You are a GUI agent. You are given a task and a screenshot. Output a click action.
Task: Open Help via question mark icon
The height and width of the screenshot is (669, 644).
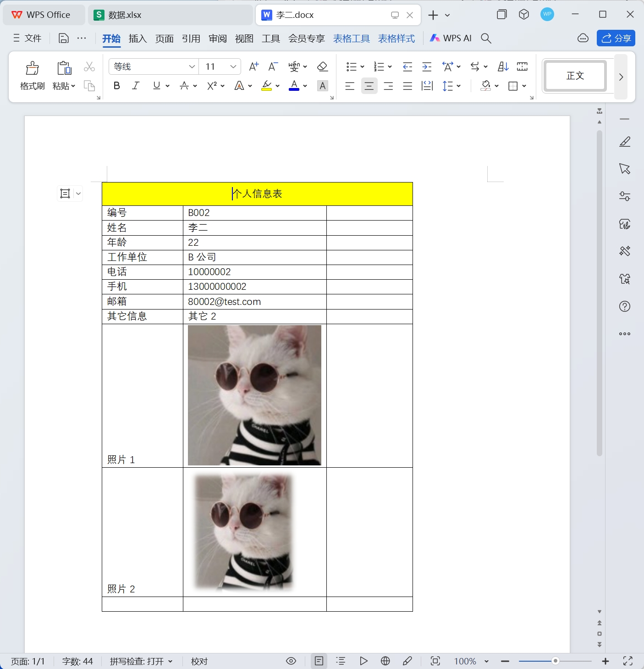pyautogui.click(x=625, y=306)
